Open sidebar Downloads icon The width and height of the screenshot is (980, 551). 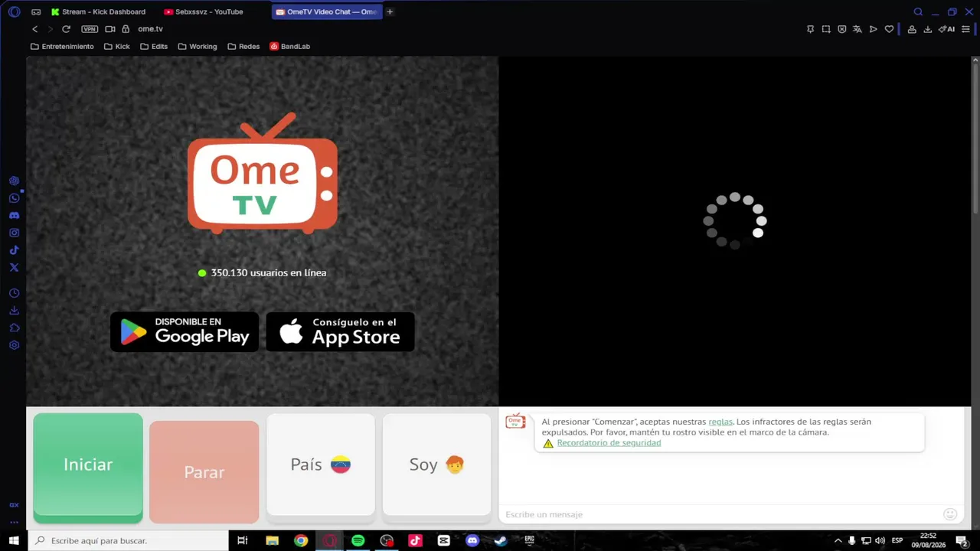pyautogui.click(x=14, y=311)
